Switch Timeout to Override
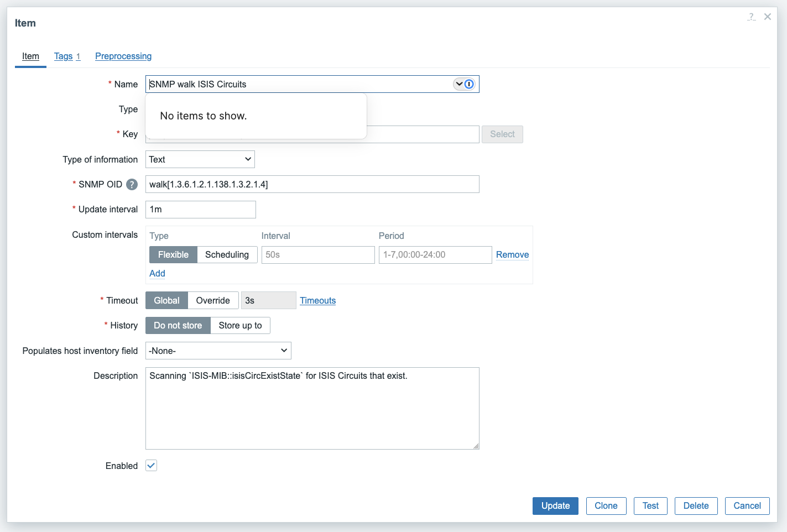787x532 pixels. pos(213,300)
